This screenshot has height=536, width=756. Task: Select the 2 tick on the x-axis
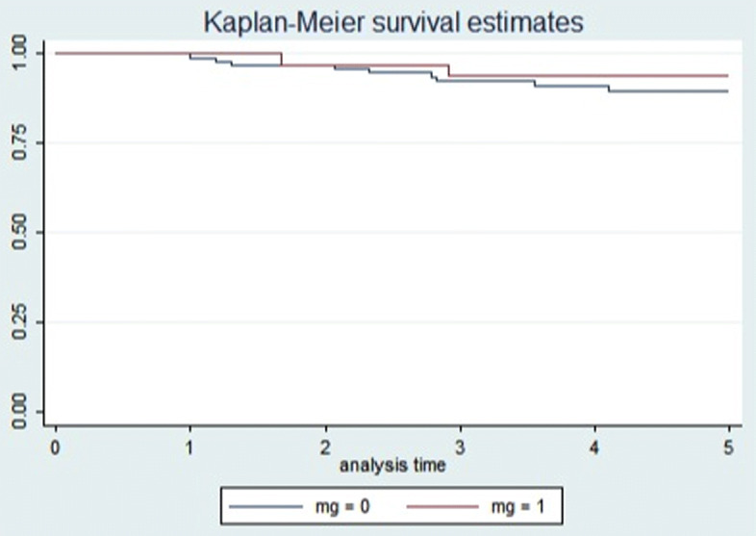325,447
